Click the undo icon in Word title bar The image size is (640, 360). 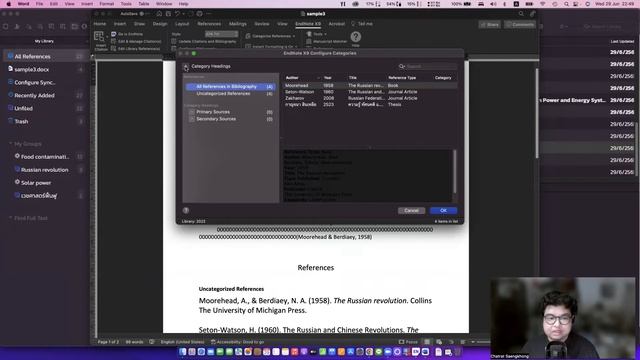178,14
